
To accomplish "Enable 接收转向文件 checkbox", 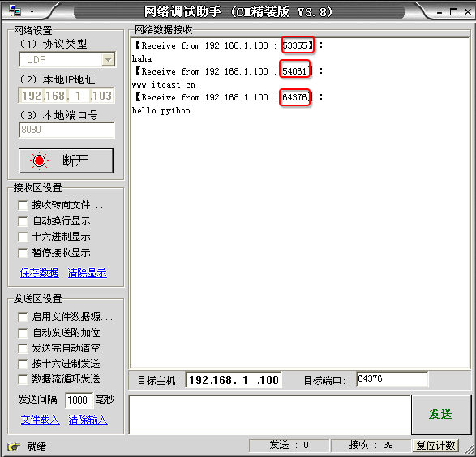I will (23, 205).
